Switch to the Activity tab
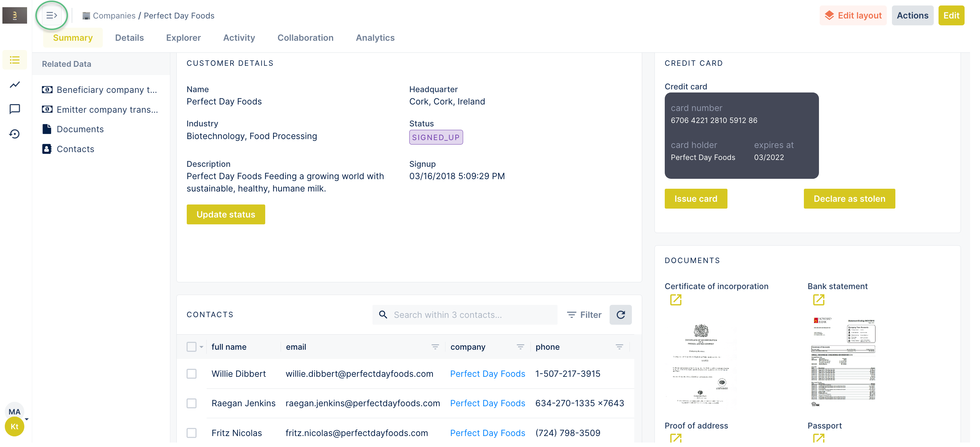980x447 pixels. pos(239,38)
